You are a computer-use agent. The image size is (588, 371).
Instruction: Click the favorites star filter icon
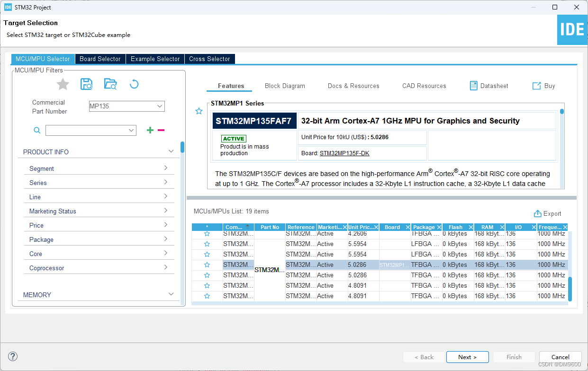pos(63,84)
